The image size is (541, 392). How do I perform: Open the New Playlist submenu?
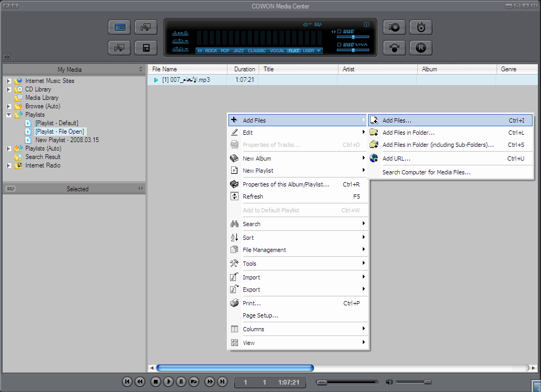(x=298, y=170)
